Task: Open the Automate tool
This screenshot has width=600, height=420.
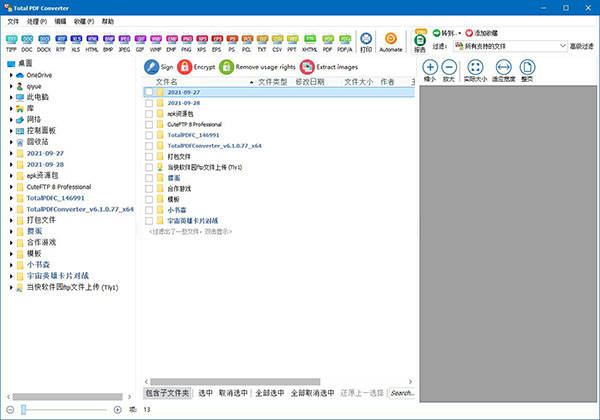Action: pyautogui.click(x=391, y=42)
